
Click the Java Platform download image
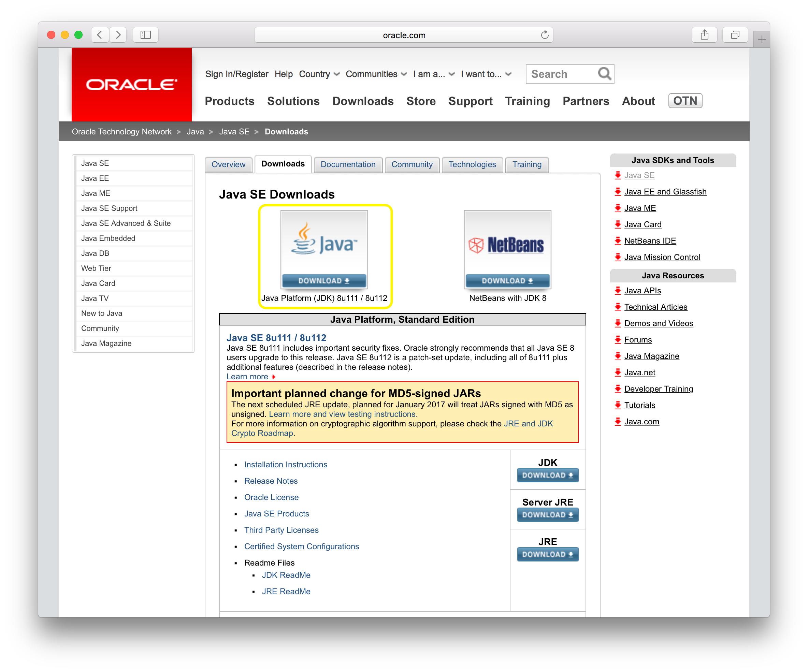click(x=324, y=249)
